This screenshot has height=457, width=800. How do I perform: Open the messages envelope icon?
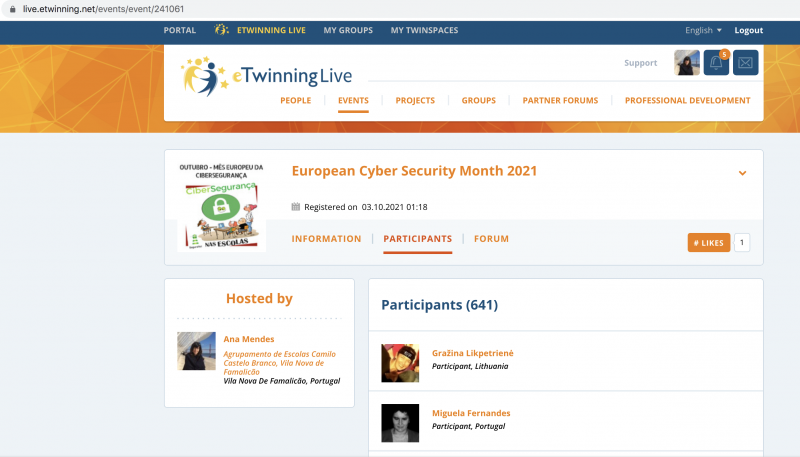tap(746, 63)
